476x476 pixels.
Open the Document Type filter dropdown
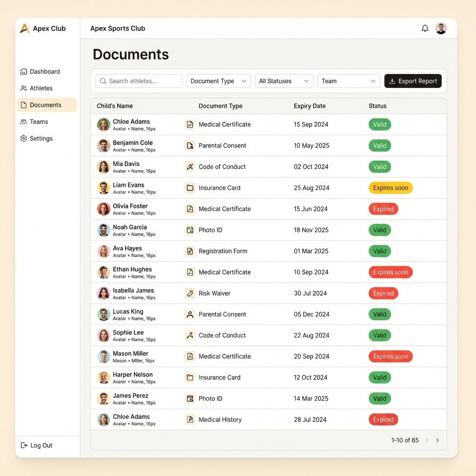click(218, 81)
